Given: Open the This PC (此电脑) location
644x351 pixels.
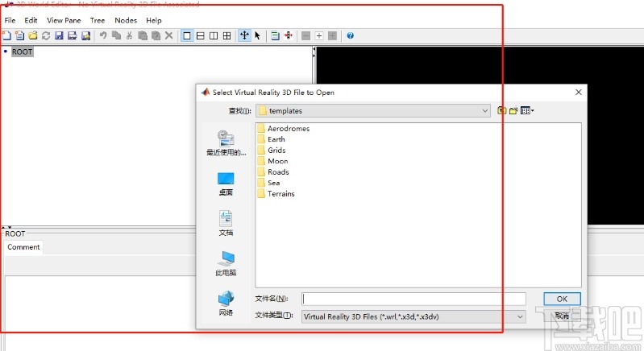Looking at the screenshot, I should coord(226,264).
